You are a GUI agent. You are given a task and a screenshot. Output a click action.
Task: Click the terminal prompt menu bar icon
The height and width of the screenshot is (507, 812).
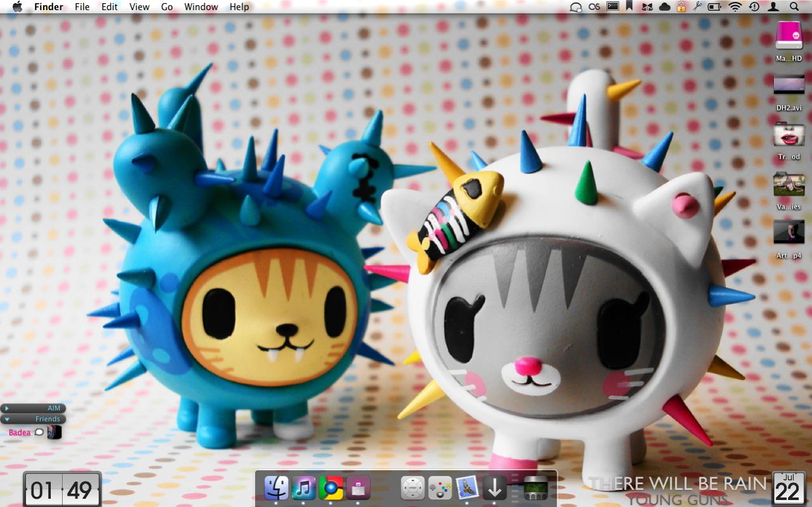[613, 7]
